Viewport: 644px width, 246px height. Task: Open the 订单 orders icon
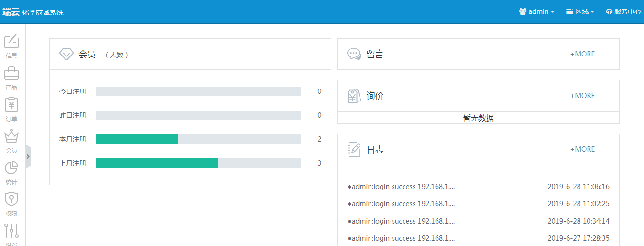click(11, 105)
